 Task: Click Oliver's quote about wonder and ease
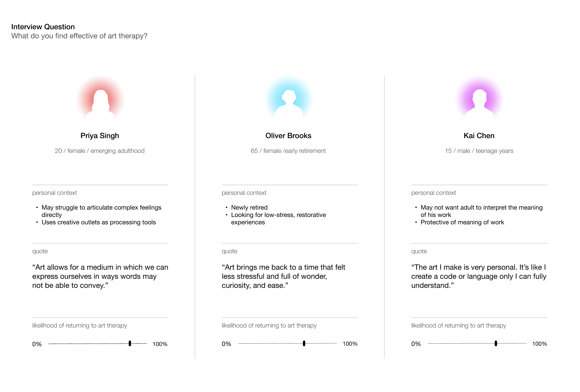click(283, 276)
